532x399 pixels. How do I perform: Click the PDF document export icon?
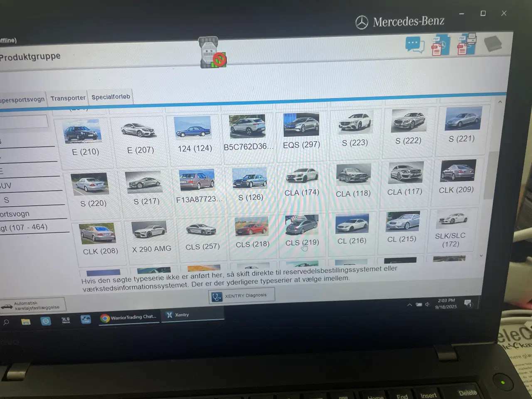[440, 46]
